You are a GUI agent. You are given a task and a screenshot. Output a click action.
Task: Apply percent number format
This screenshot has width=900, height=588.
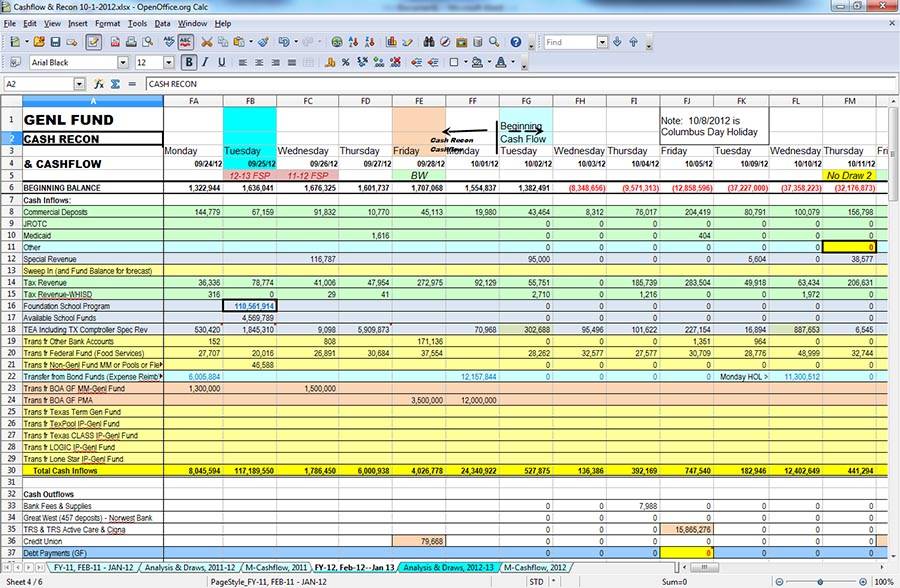(344, 62)
